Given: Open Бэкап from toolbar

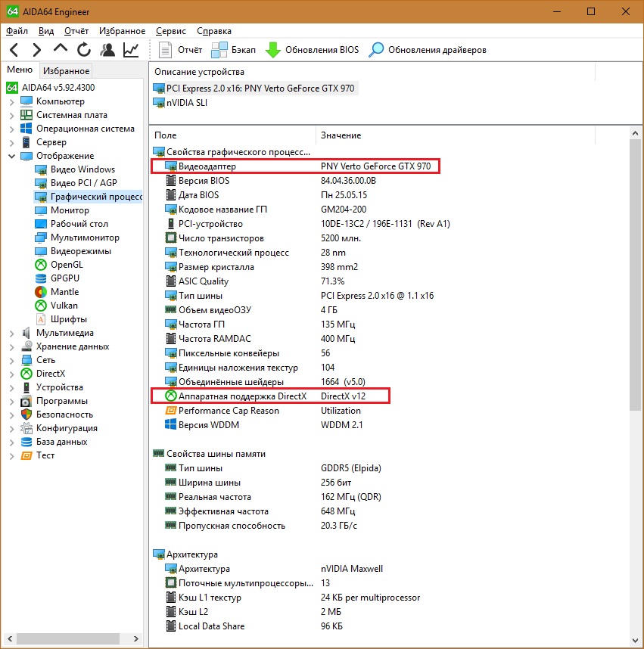Looking at the screenshot, I should click(x=234, y=50).
